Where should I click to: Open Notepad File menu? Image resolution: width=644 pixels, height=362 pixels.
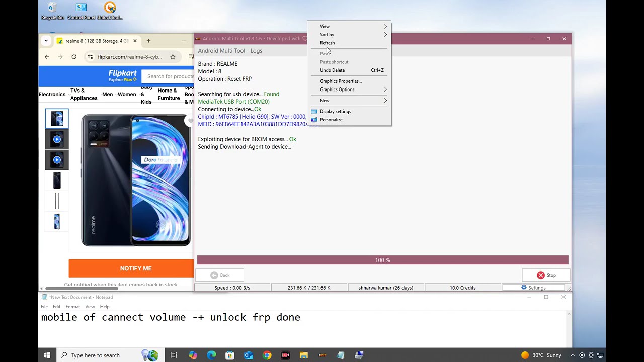44,307
